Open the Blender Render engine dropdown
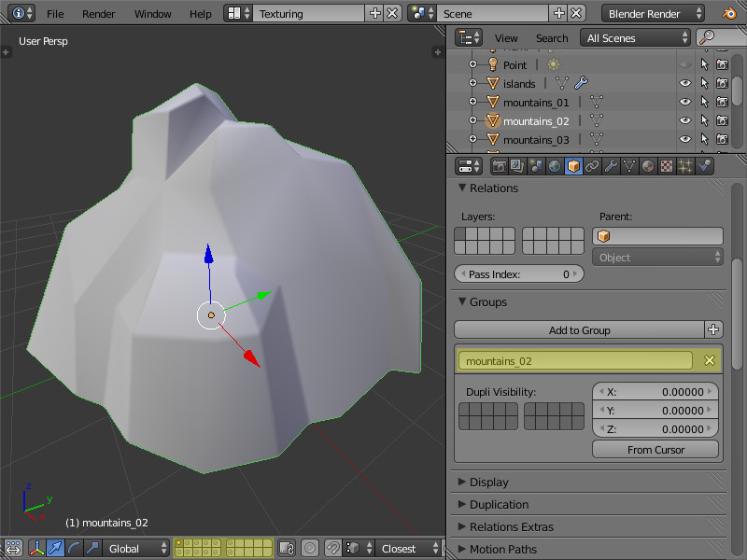The width and height of the screenshot is (747, 560). 654,14
